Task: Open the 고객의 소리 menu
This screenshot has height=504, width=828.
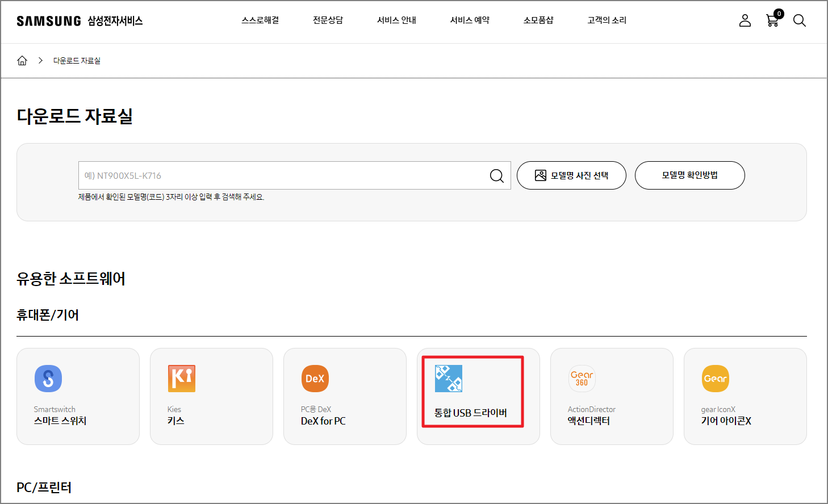Action: [x=607, y=20]
